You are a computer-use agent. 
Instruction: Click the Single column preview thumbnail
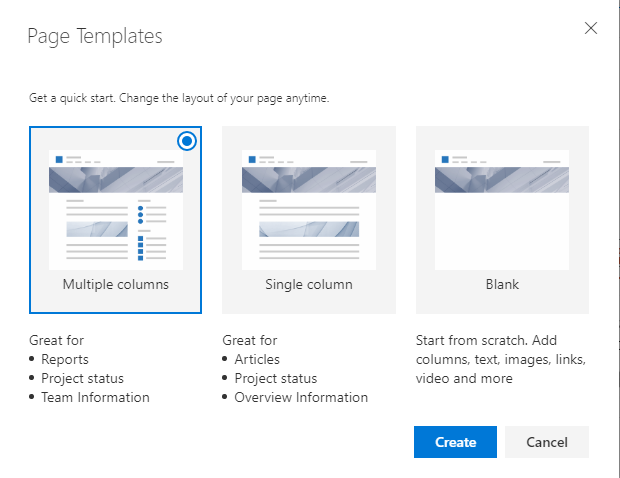[x=309, y=205]
